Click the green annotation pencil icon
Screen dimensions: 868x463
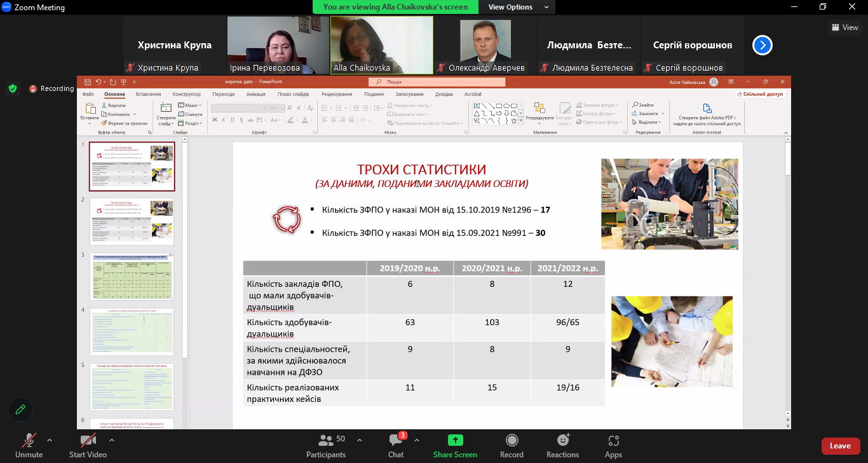click(x=20, y=410)
